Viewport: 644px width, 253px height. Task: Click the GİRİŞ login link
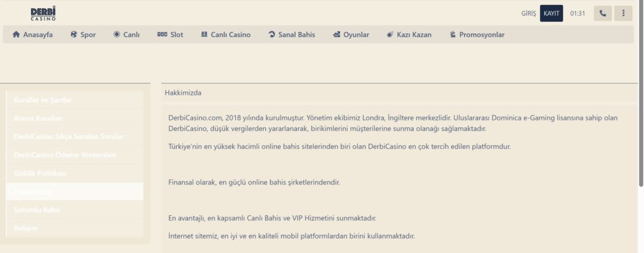click(528, 13)
